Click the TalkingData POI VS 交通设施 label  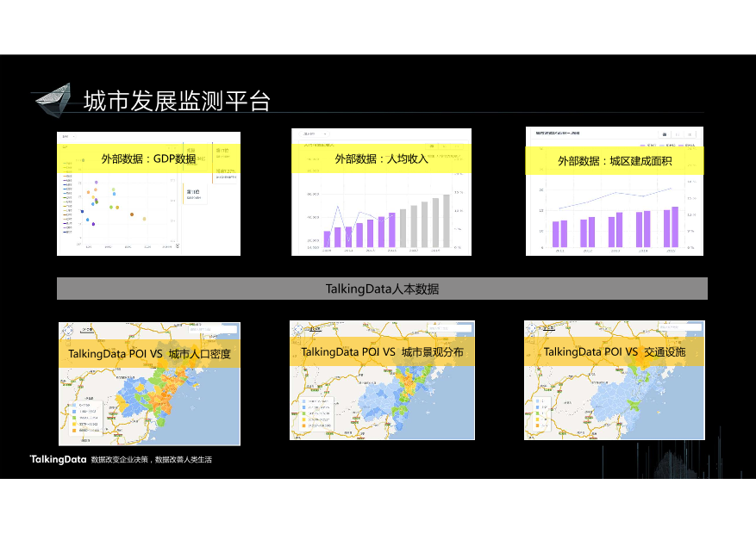click(x=615, y=351)
